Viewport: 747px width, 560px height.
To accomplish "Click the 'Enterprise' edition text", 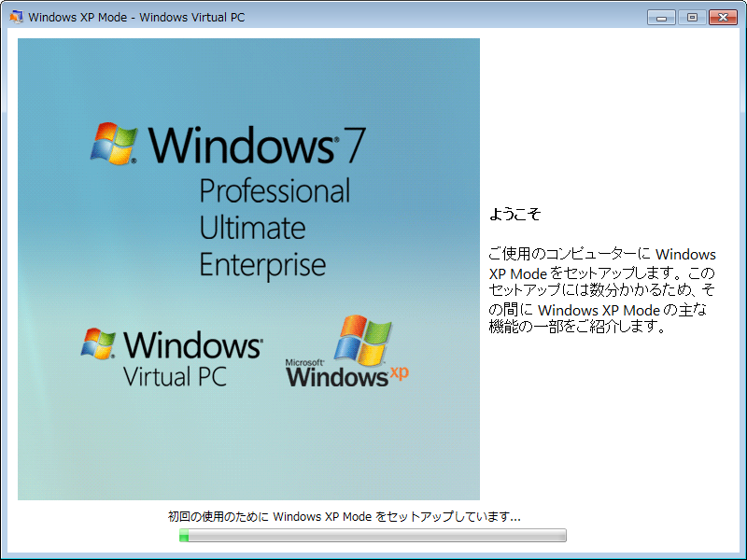I will (x=262, y=265).
